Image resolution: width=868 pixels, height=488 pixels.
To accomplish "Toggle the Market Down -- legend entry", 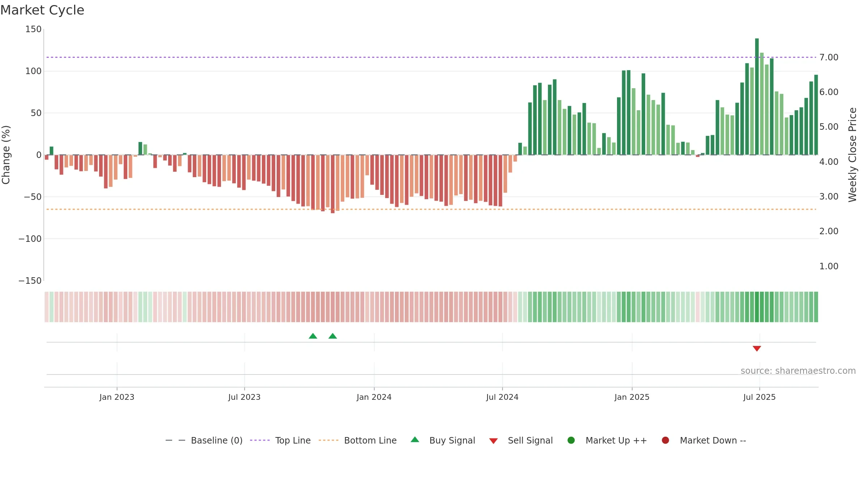I will tap(704, 440).
